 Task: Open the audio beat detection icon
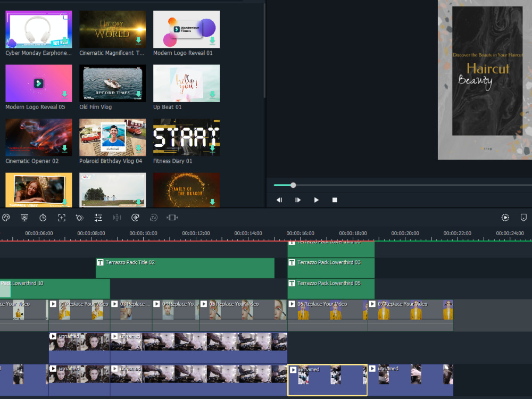[135, 218]
